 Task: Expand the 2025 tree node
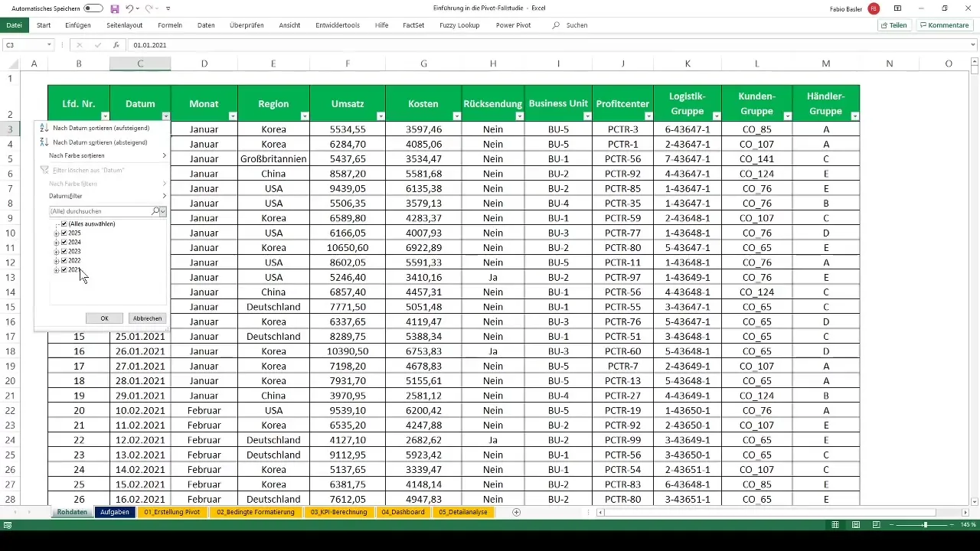[56, 233]
